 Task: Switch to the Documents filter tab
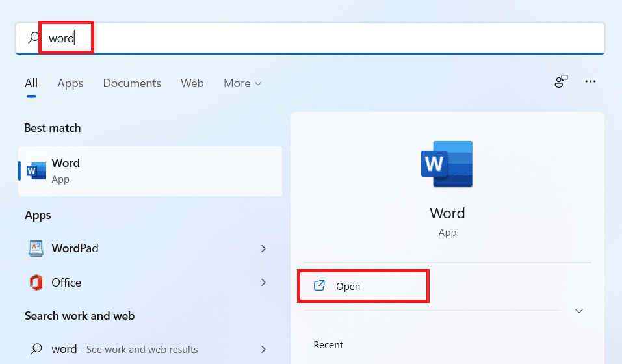click(x=132, y=83)
